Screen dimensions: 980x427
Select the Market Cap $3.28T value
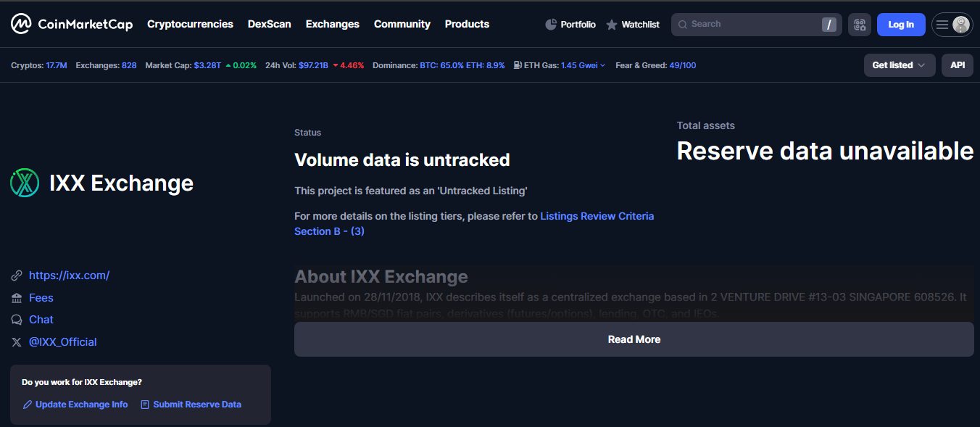click(207, 65)
